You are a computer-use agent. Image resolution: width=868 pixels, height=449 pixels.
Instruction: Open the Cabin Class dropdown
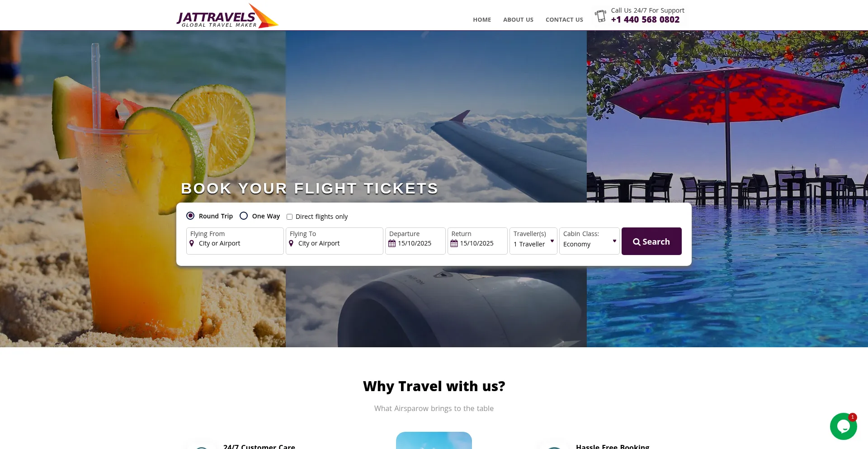pos(590,241)
